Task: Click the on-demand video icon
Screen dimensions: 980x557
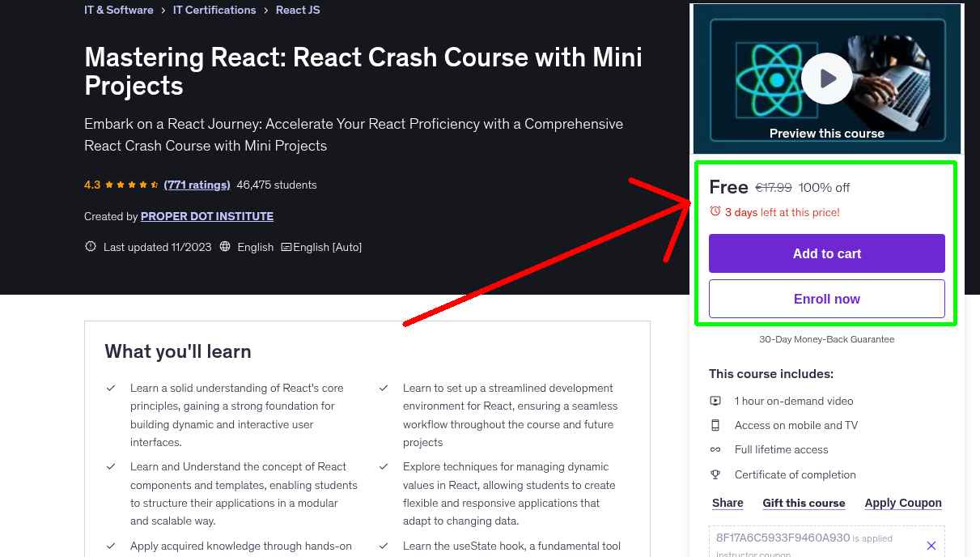Action: click(x=715, y=401)
